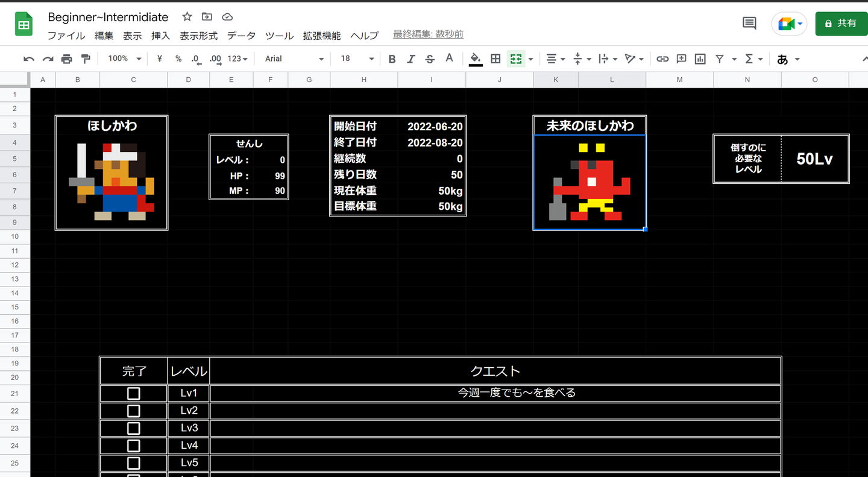Open the 100% zoom dropdown
Screen dimensions: 868x477
124,58
